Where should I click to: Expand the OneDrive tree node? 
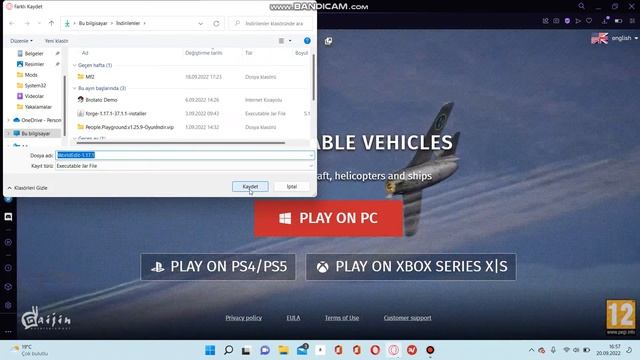[x=8, y=120]
